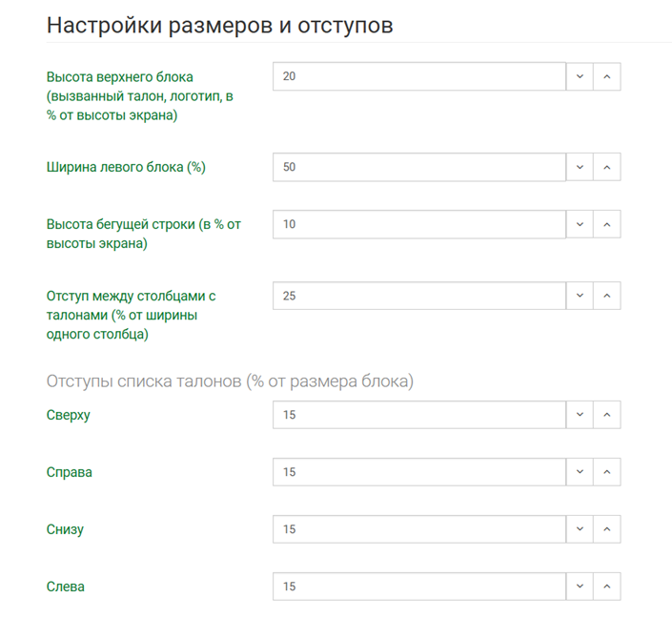Increase the Высота бегущей строки value
Viewport: 672px width, 618px height.
[607, 224]
